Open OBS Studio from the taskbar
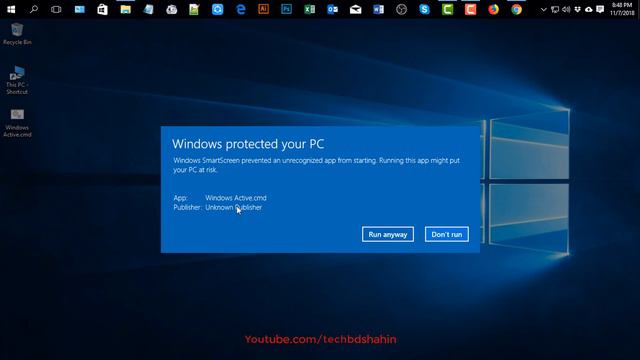 click(x=402, y=9)
